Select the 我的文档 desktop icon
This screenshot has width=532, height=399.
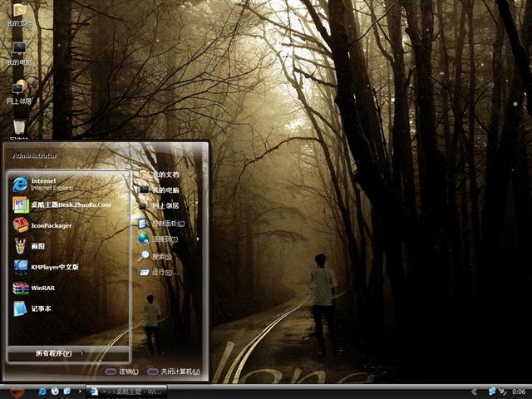19,14
